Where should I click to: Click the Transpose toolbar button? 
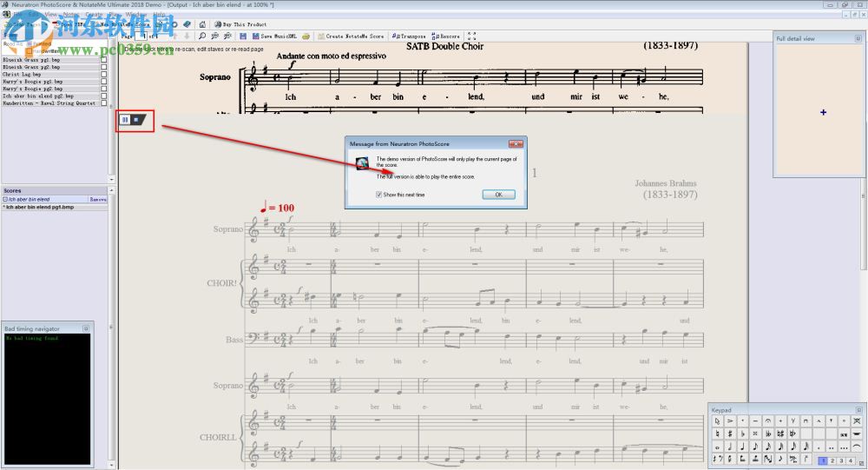(x=409, y=36)
